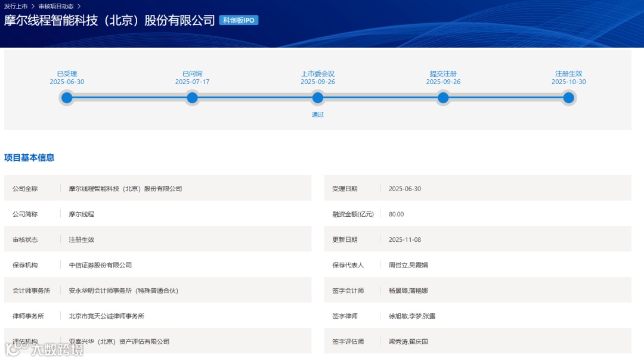
Task: Click the 律师事务所 value 北京市竞天公诚律师事务所
Action: pyautogui.click(x=106, y=316)
